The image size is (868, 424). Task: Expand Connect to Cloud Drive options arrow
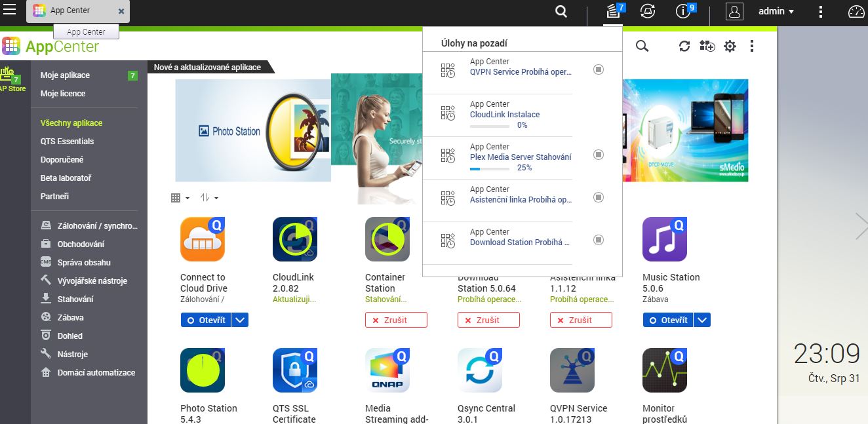click(240, 320)
